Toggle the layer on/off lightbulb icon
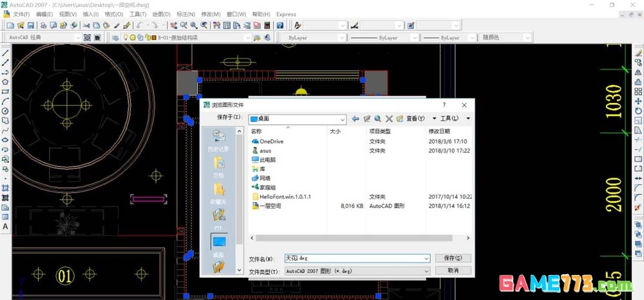644x300 pixels. (126, 37)
